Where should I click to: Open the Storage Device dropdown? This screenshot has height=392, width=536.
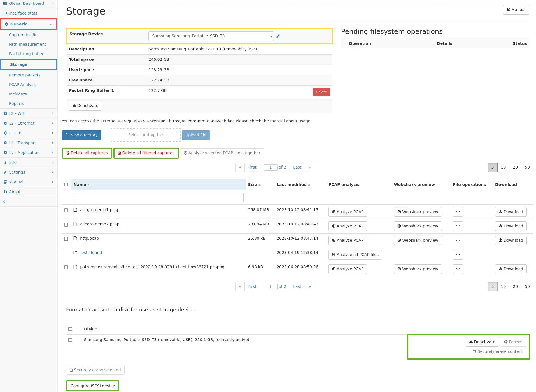click(x=211, y=36)
